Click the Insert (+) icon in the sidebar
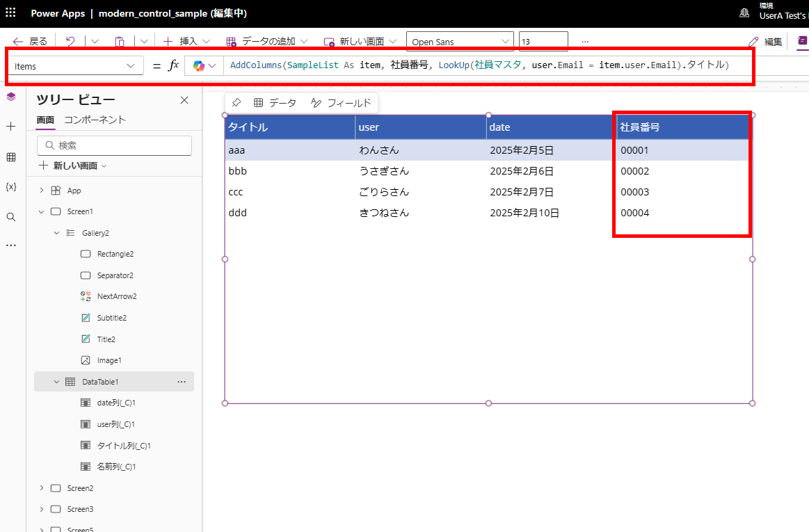Image resolution: width=809 pixels, height=532 pixels. click(10, 127)
